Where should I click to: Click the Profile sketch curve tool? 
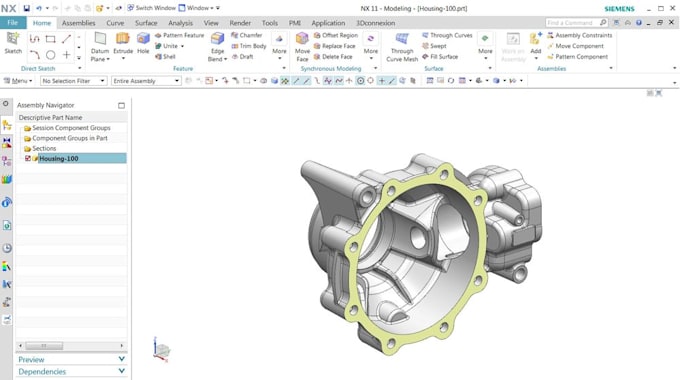coord(35,39)
